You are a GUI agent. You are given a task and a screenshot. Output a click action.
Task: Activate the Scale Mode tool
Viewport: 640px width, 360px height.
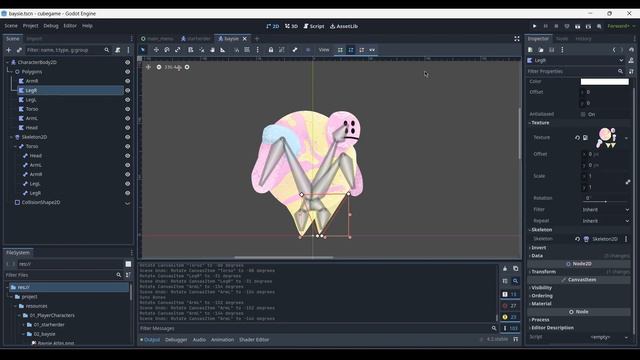(178, 50)
